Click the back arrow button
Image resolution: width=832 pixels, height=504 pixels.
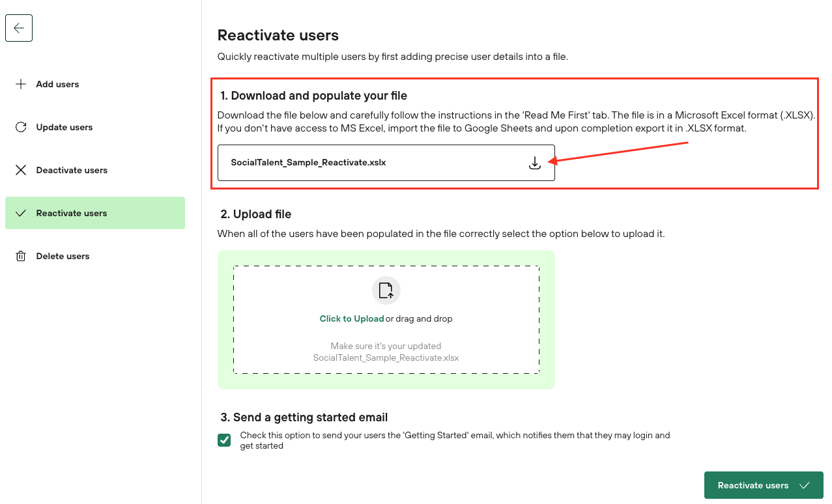click(x=19, y=28)
